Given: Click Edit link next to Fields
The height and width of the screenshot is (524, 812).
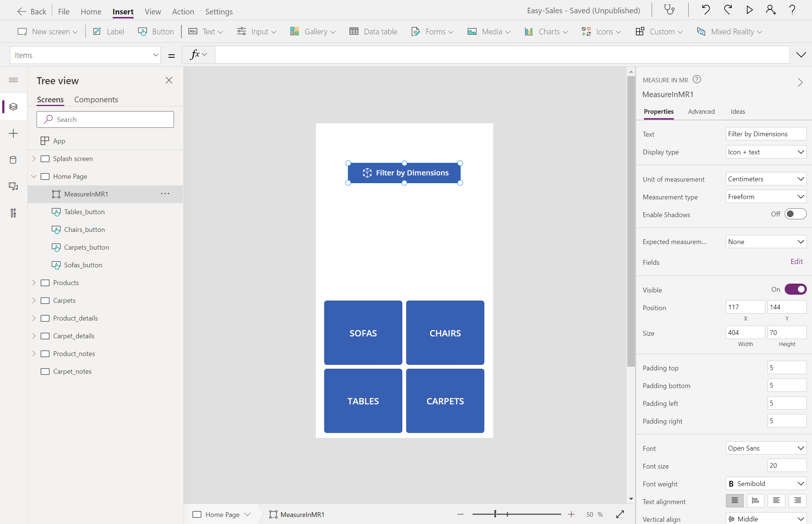Looking at the screenshot, I should point(796,262).
